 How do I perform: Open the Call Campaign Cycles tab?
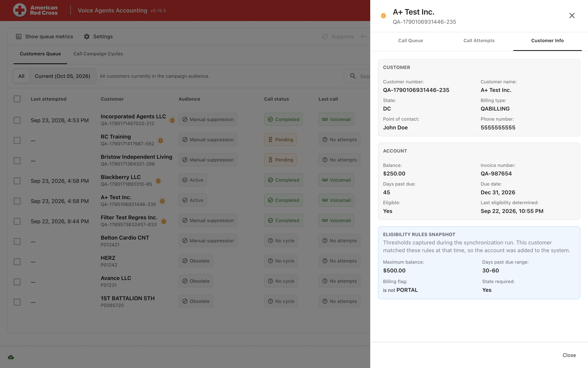click(98, 54)
